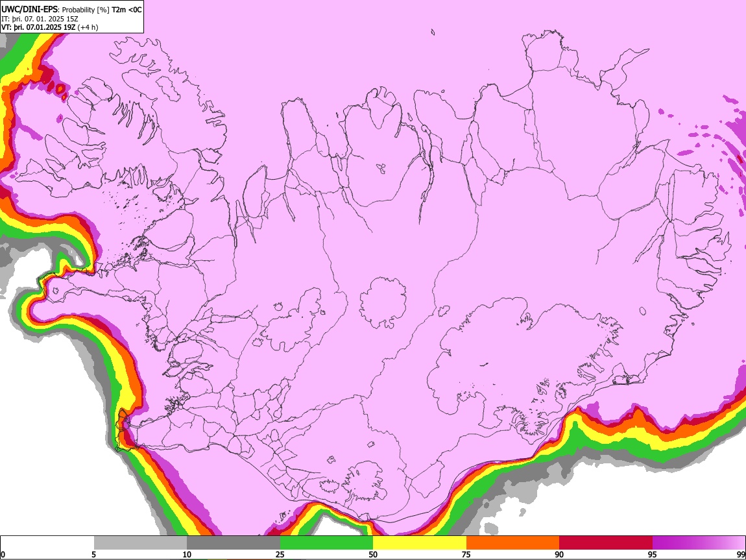The image size is (746, 560).
Task: Click the 'Probability [%] T2m <0C' label
Action: tap(102, 10)
